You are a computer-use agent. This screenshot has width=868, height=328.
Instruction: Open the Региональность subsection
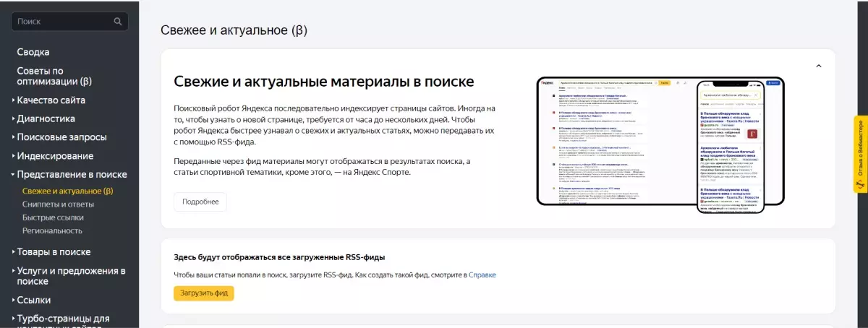point(52,230)
